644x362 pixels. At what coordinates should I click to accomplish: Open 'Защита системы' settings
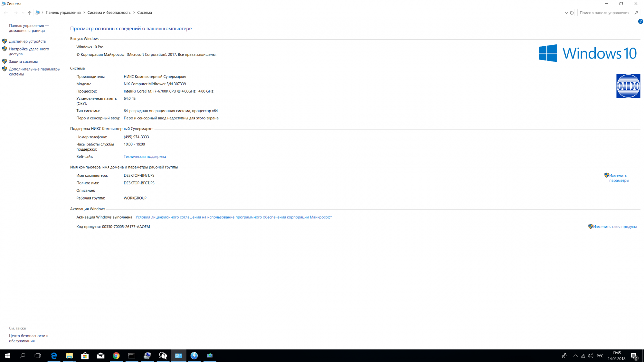tap(23, 61)
